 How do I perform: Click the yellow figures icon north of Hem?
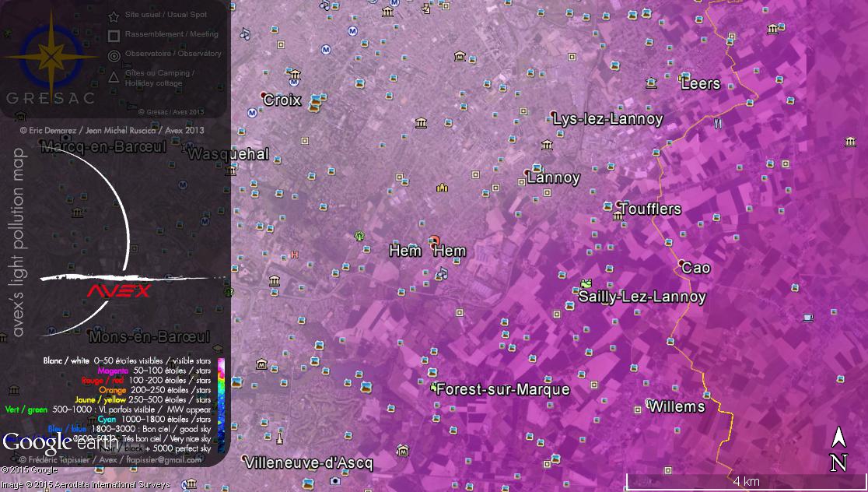(x=442, y=188)
